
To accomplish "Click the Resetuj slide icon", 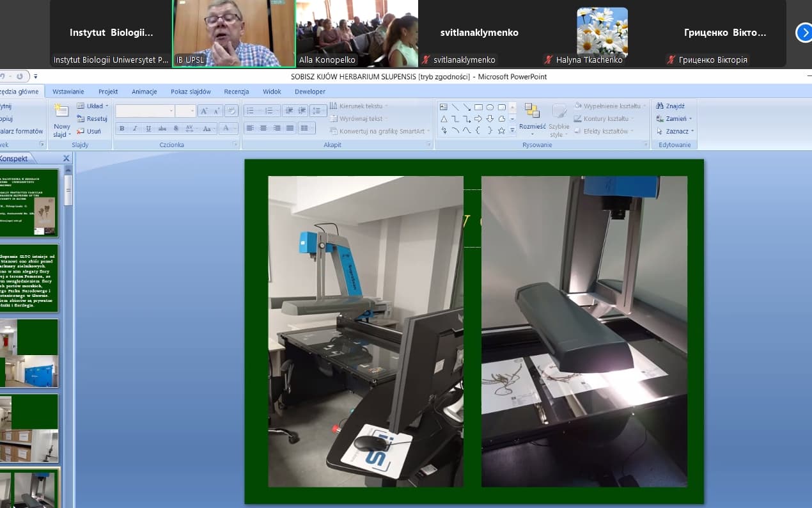I will (x=81, y=118).
